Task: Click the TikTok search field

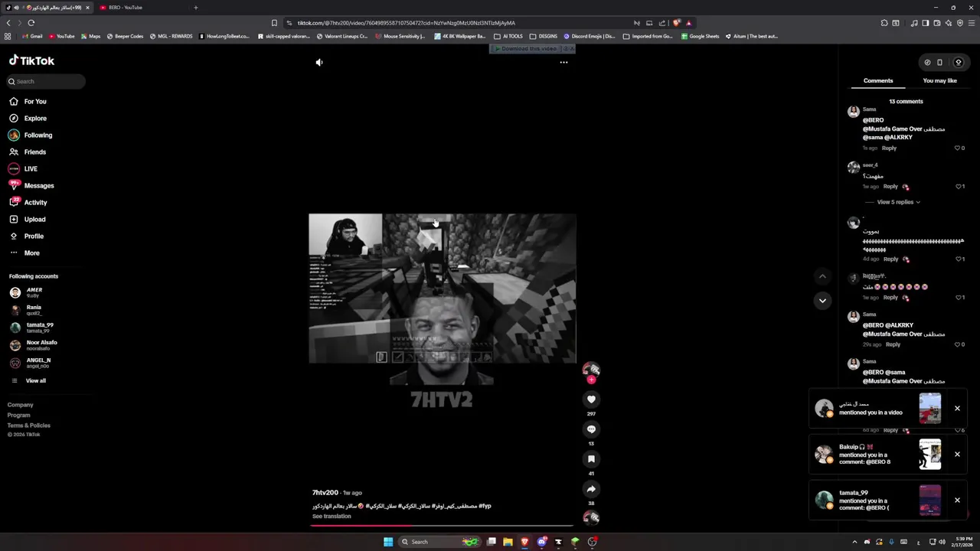Action: pyautogui.click(x=46, y=81)
